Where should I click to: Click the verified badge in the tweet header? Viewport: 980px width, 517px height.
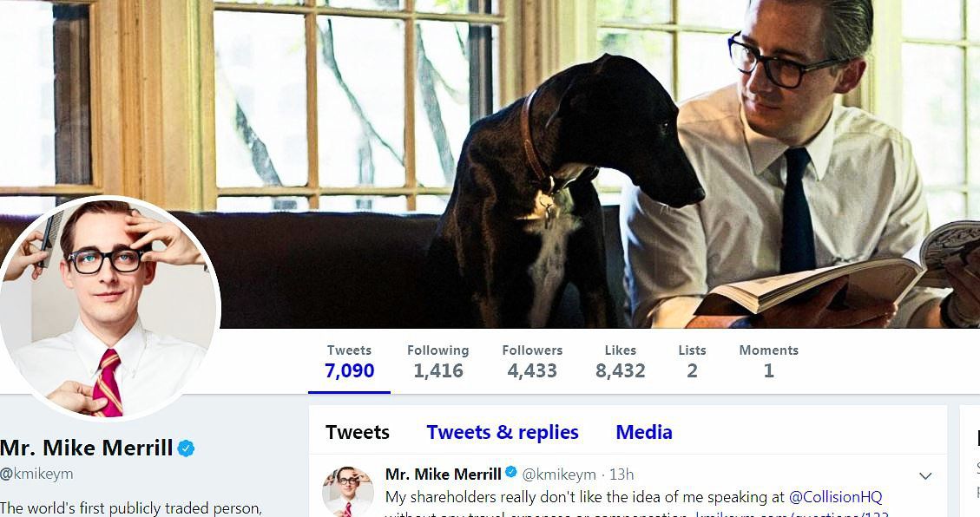point(510,473)
